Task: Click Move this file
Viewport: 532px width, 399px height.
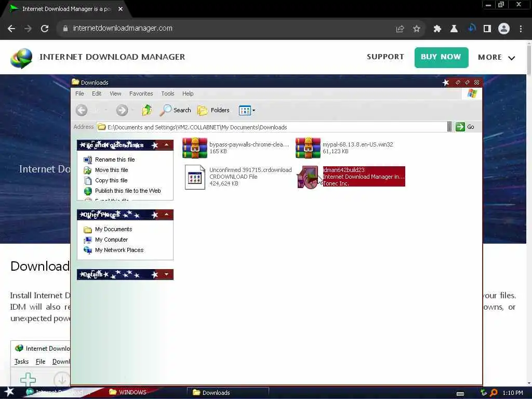Action: coord(112,170)
